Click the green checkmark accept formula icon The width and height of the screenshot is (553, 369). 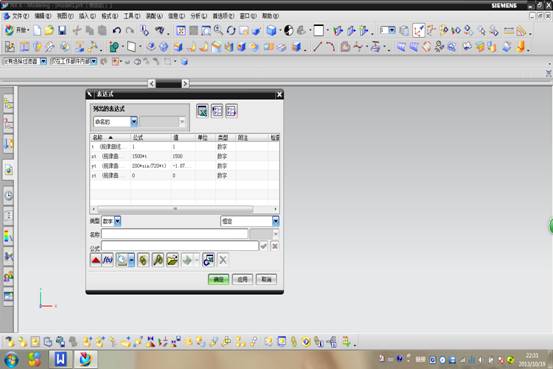(x=263, y=246)
